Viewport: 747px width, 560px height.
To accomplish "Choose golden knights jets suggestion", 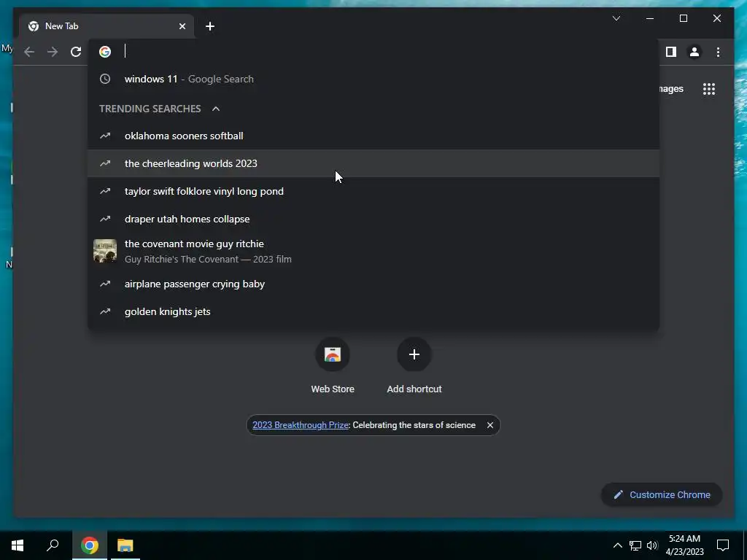I will [x=373, y=311].
